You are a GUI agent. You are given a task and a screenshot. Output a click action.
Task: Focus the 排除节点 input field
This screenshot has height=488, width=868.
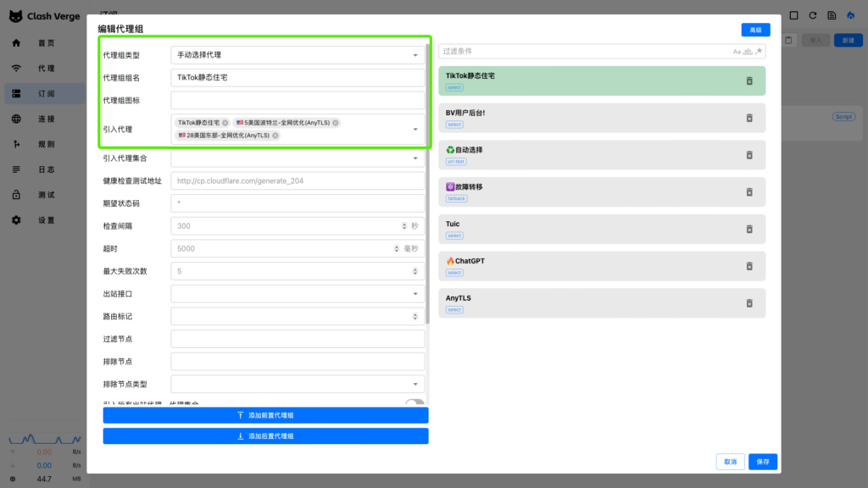[298, 362]
